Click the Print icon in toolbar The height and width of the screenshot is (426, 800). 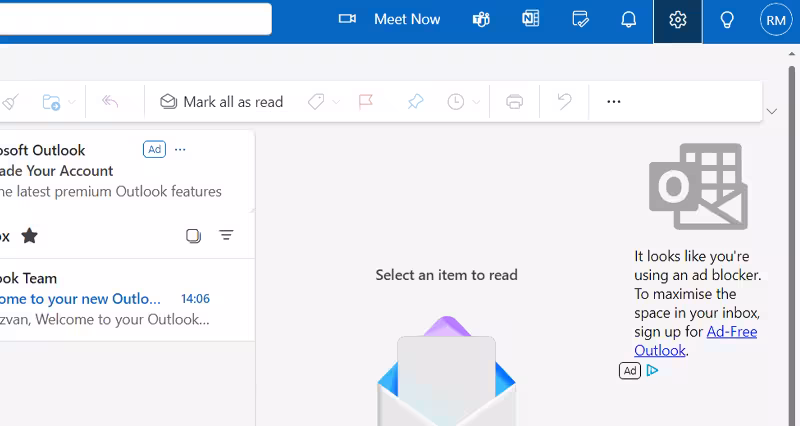[515, 102]
